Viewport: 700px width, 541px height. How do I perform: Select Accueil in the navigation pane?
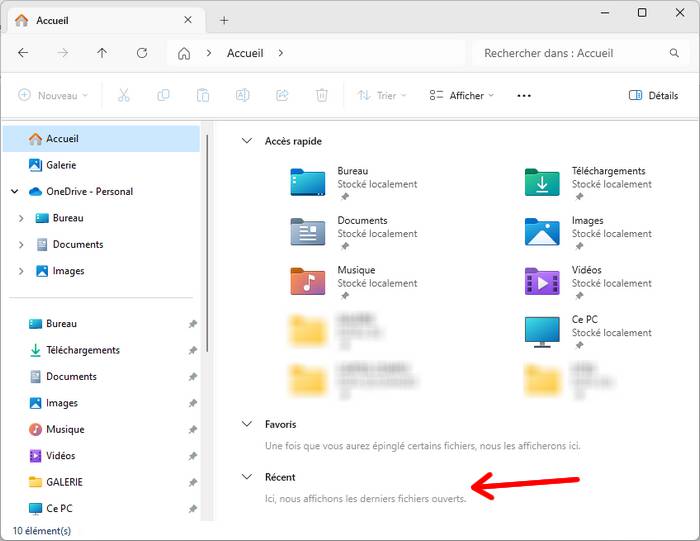pyautogui.click(x=101, y=139)
